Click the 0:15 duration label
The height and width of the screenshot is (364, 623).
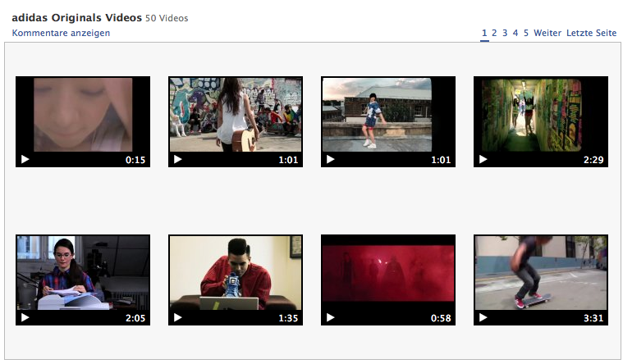(135, 160)
